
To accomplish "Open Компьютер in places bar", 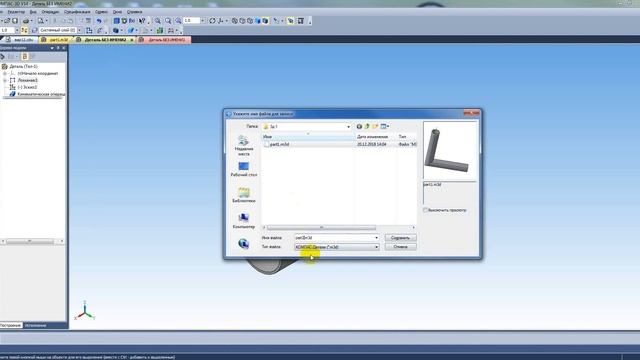I will [244, 221].
